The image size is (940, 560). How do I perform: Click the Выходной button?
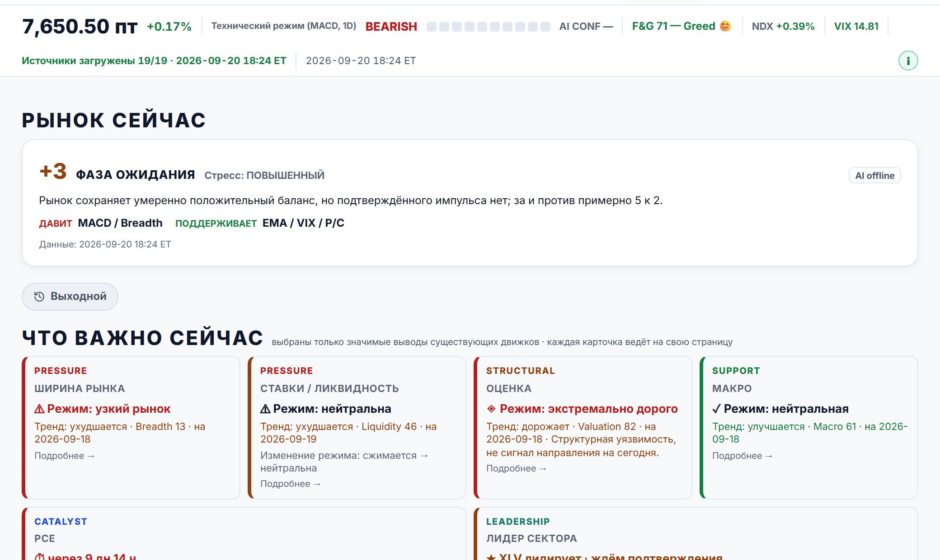point(70,296)
